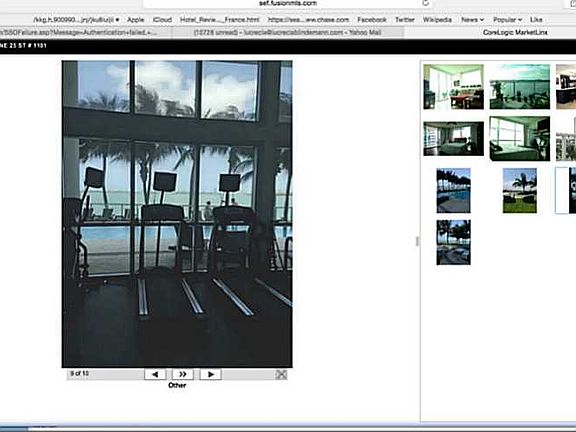The width and height of the screenshot is (576, 432).
Task: Expand the Popular bookmarks dropdown
Action: click(x=507, y=20)
